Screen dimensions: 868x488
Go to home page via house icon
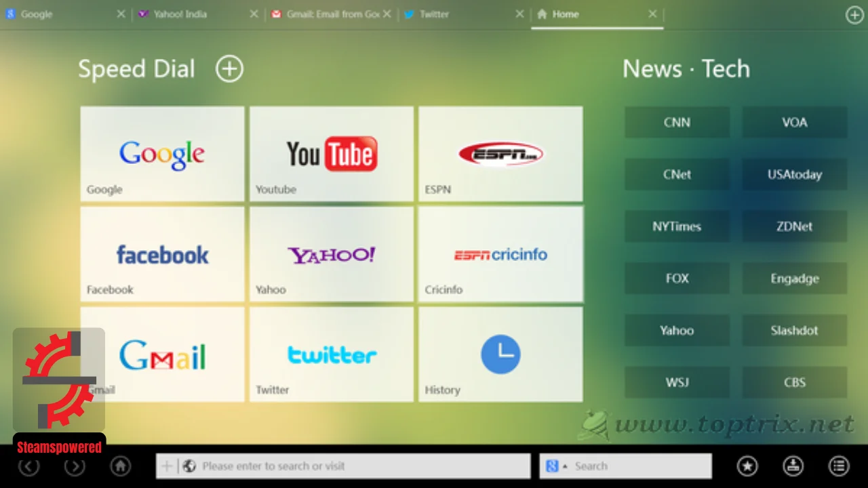coord(121,466)
